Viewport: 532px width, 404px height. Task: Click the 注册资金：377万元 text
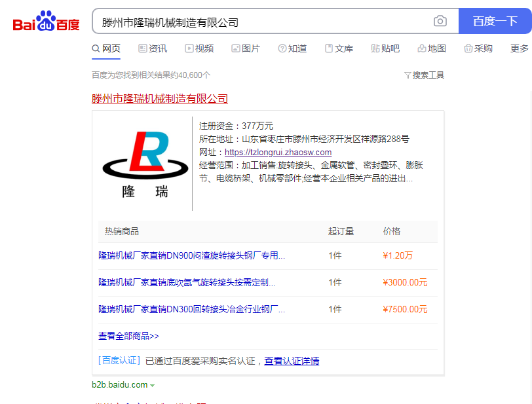[x=236, y=126]
